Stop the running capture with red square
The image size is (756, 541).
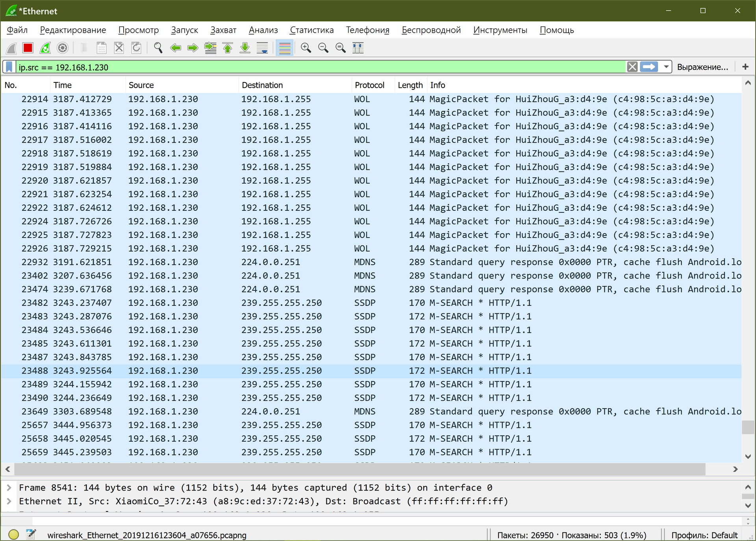(28, 48)
